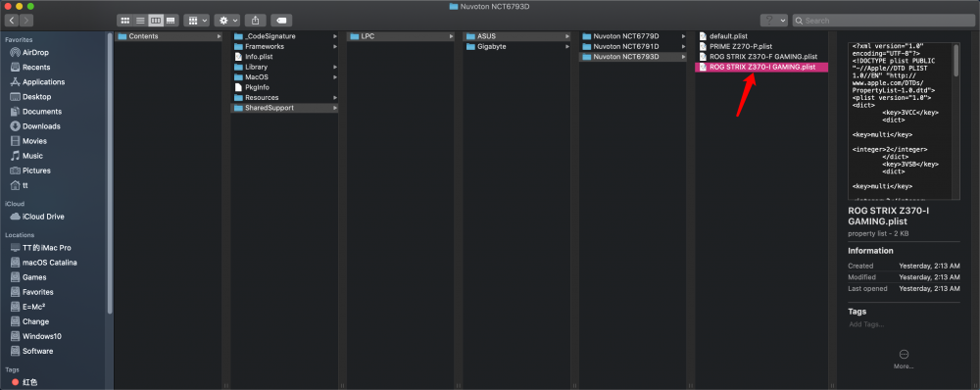Image resolution: width=980 pixels, height=390 pixels.
Task: Select the ASUS folder
Action: [x=516, y=36]
